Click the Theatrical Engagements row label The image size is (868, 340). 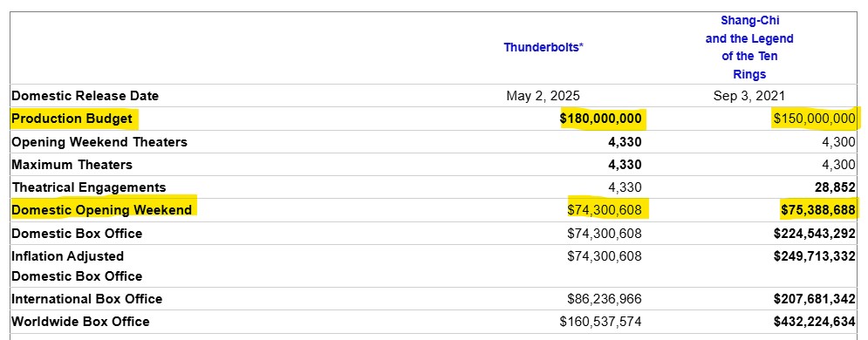coord(89,187)
